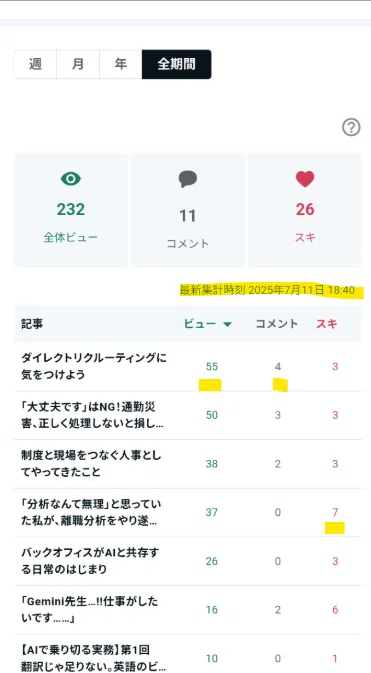
Task: Click the red heart likes icon
Action: click(305, 179)
